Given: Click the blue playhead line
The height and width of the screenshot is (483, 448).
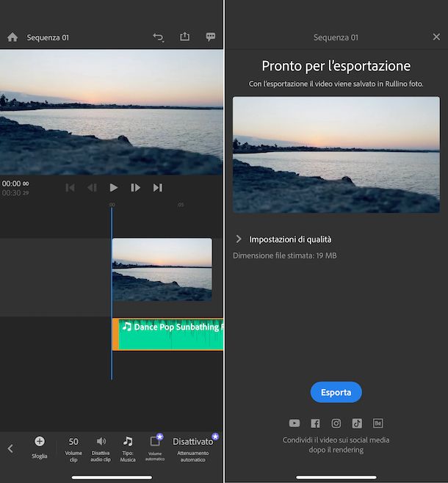Looking at the screenshot, I should (112, 293).
